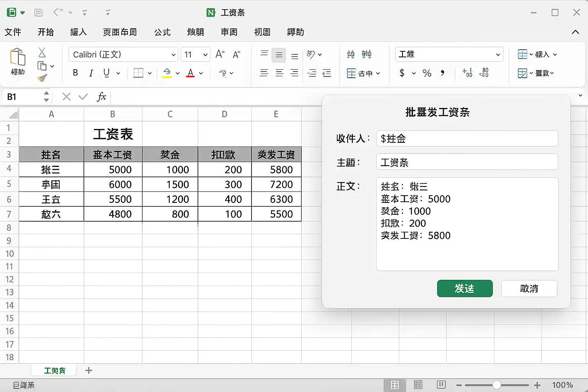Screen dimensions: 588x392
Task: Toggle Bold formatting button
Action: [75, 73]
